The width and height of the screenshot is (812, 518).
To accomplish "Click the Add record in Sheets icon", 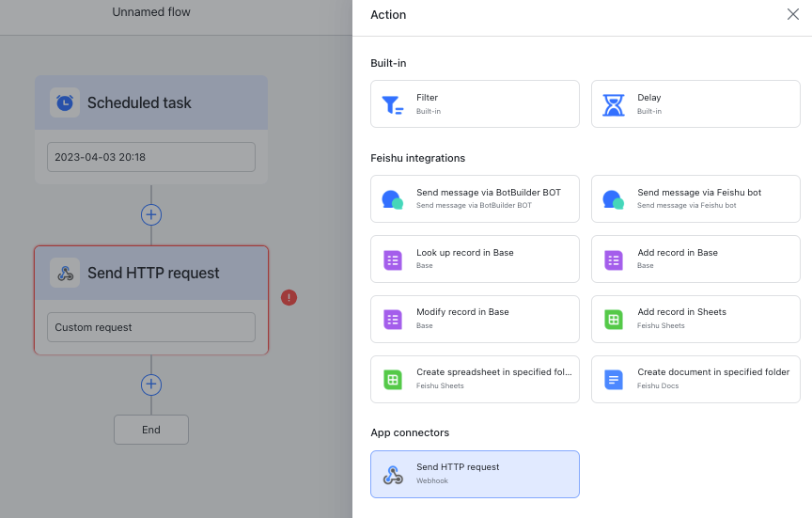I will pos(614,320).
